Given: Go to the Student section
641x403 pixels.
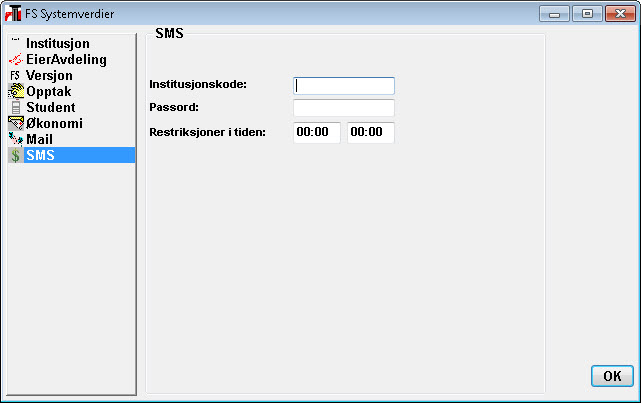Looking at the screenshot, I should (x=51, y=107).
